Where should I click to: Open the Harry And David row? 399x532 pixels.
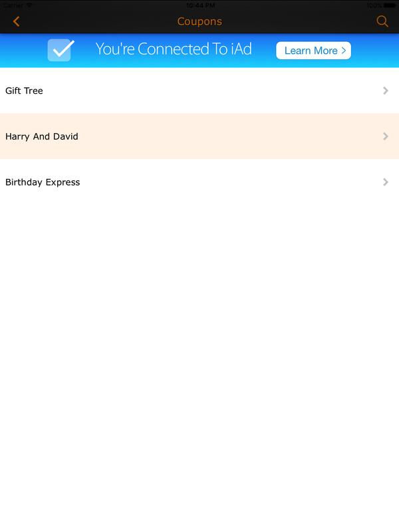199,136
